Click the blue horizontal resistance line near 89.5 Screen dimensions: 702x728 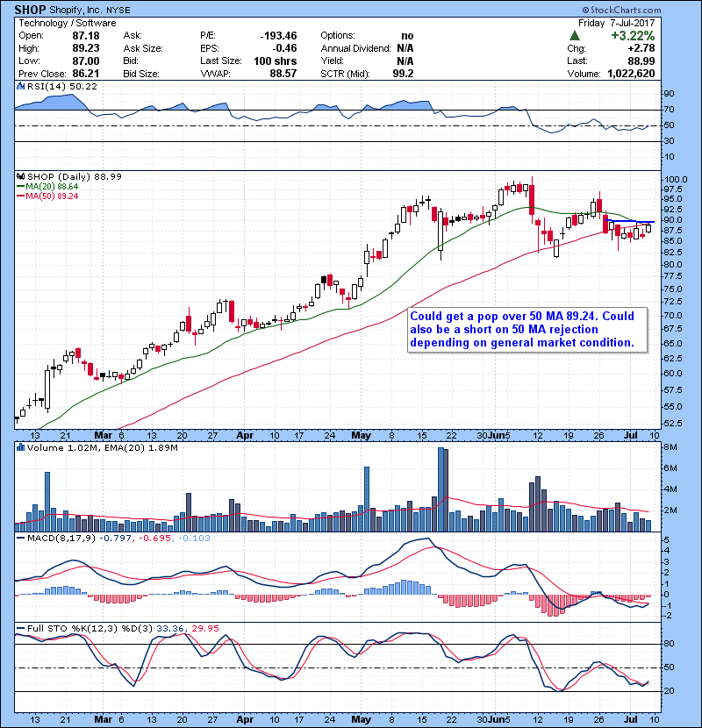pos(630,221)
